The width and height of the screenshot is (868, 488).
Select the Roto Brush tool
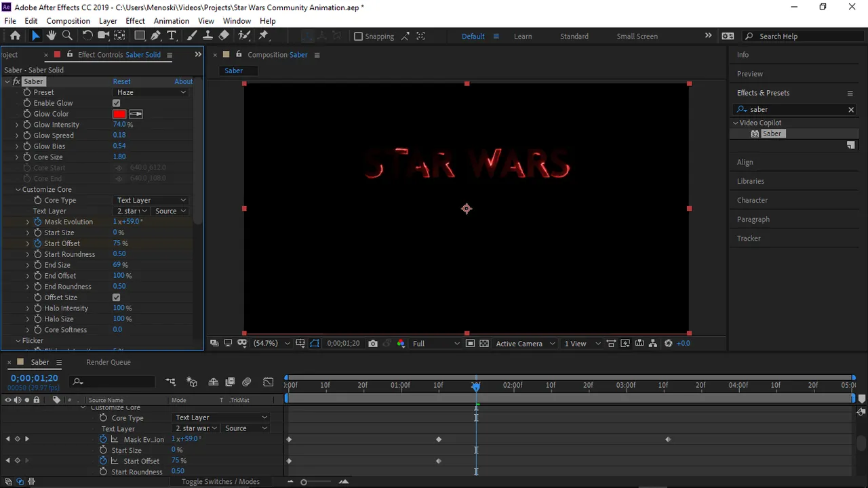click(244, 36)
